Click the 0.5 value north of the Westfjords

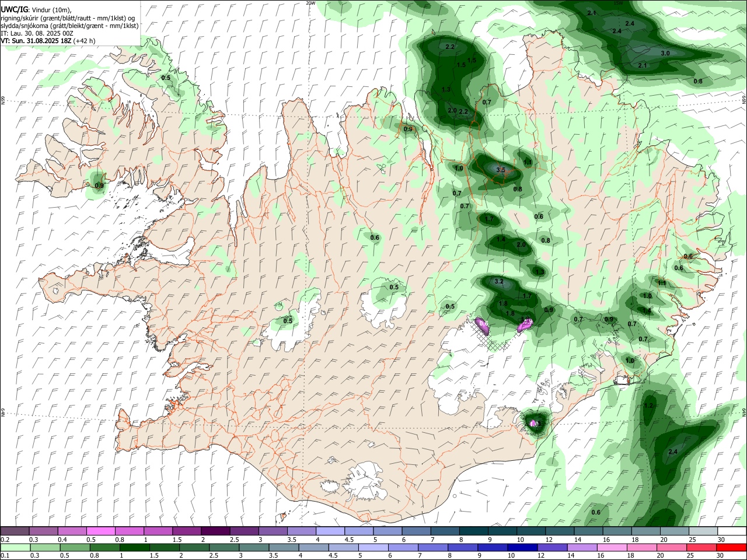(x=166, y=78)
